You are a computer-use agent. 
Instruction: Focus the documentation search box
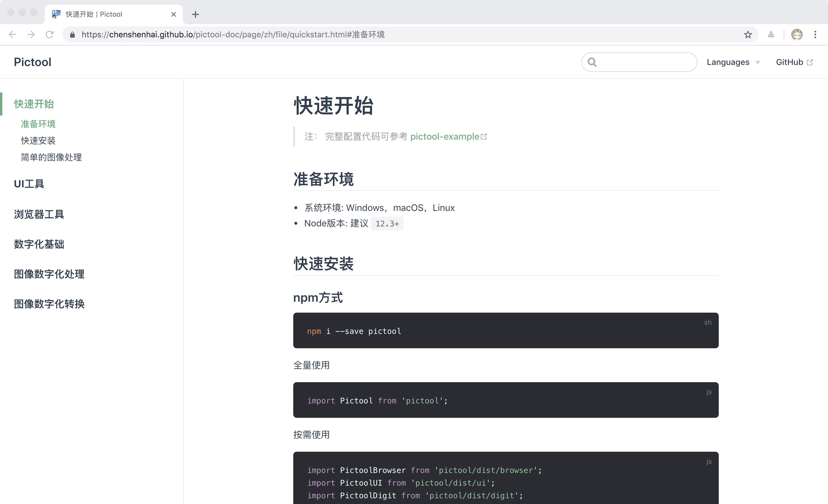tap(639, 62)
